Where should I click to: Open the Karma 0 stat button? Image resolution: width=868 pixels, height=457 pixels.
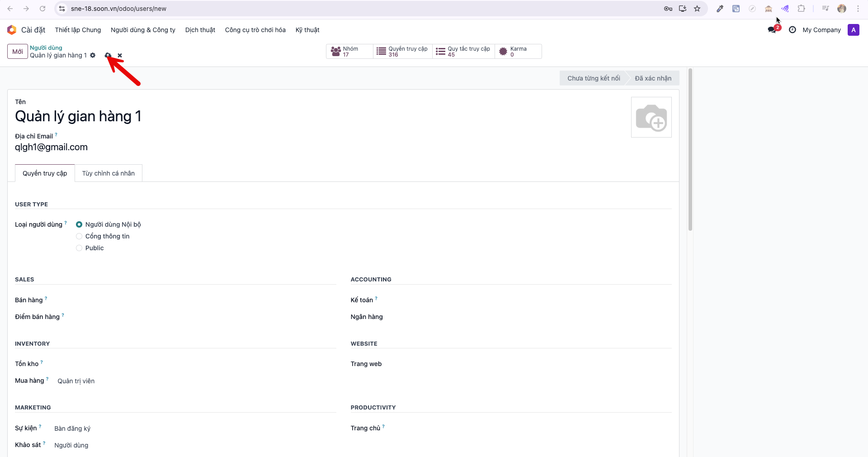518,52
